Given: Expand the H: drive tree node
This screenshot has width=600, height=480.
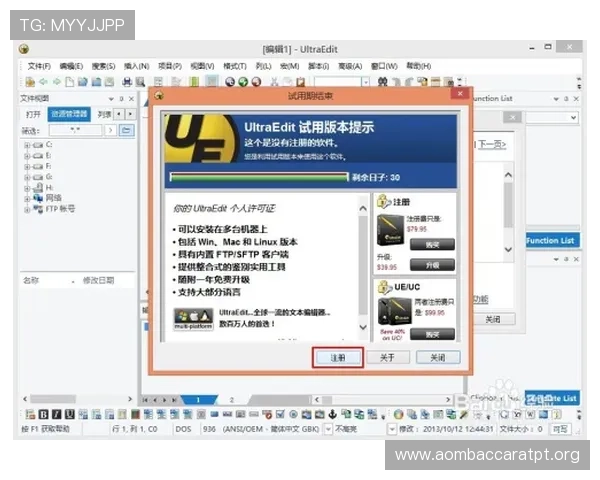Looking at the screenshot, I should (27, 188).
